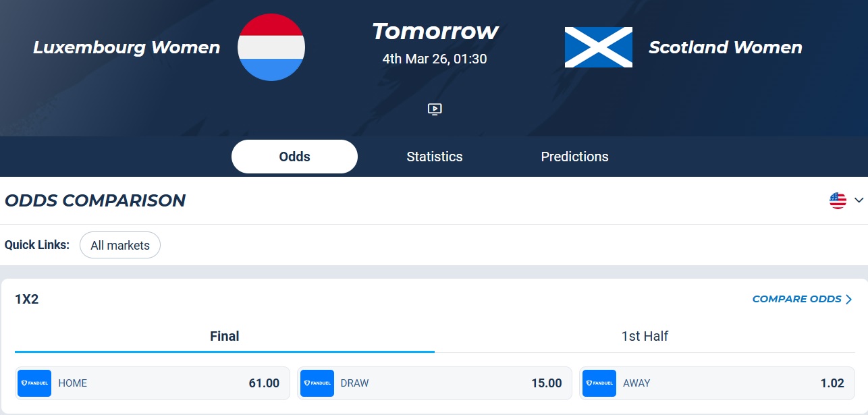
Task: Click the FanDuel icon on HOME odds
Action: pos(34,383)
